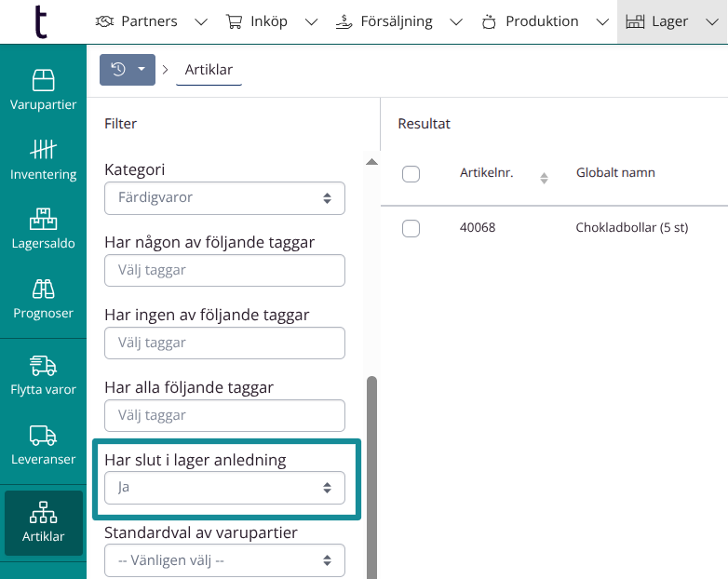The image size is (728, 579).
Task: Select the Artiklar sidebar item
Action: pyautogui.click(x=43, y=522)
